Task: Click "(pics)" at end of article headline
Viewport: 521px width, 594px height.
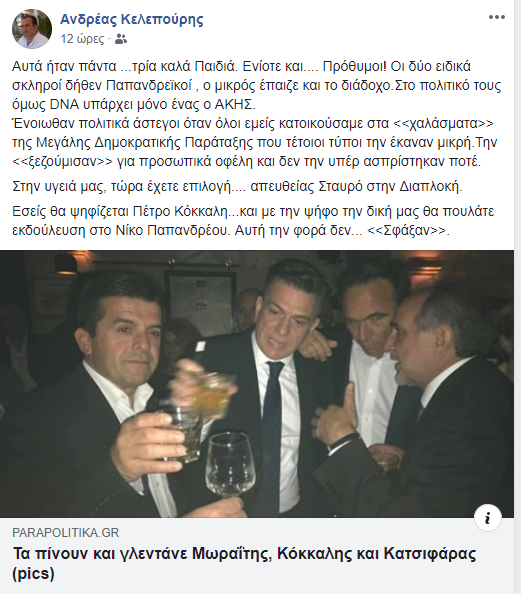Action: (33, 574)
